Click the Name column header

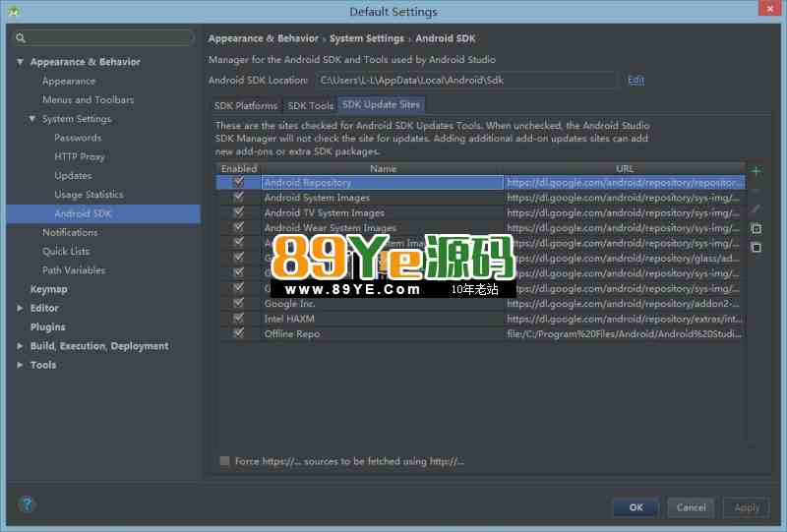click(x=383, y=168)
